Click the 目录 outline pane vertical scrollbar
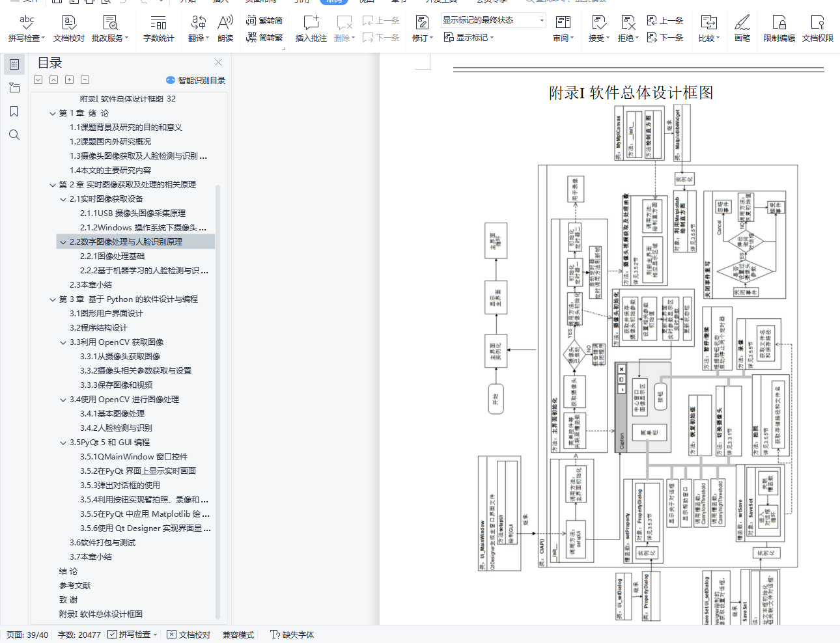This screenshot has height=643, width=840. [217, 402]
